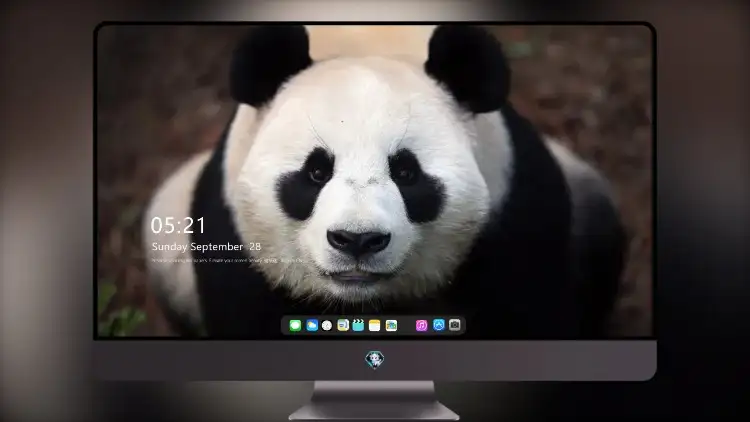Viewport: 750px width, 422px height.
Task: Open the yellow Notes app in the dock
Action: tap(375, 325)
